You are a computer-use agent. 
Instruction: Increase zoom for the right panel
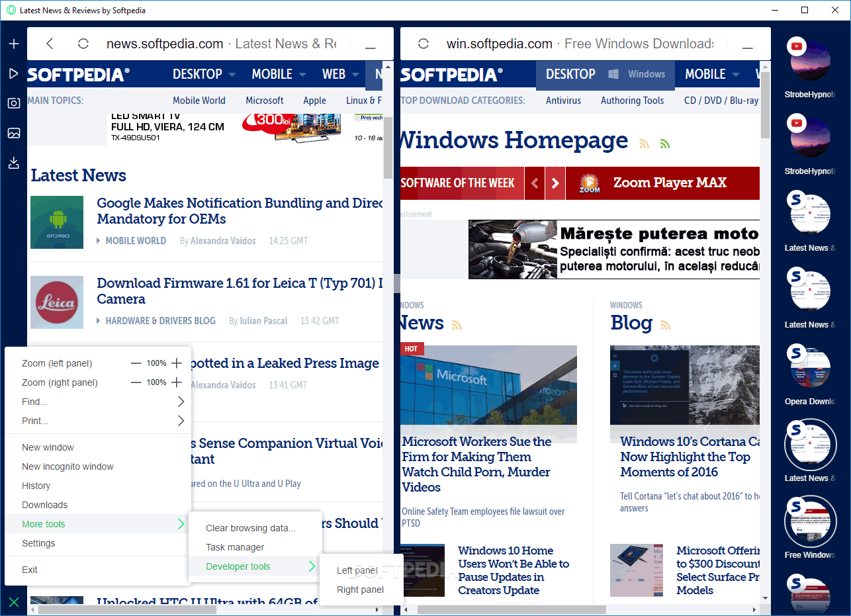coord(177,382)
